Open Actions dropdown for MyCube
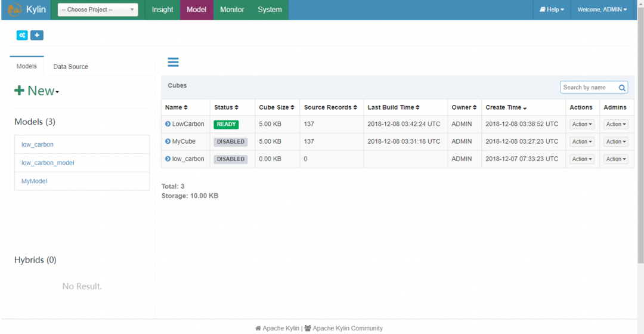Viewport: 644px width, 334px height. tap(582, 142)
